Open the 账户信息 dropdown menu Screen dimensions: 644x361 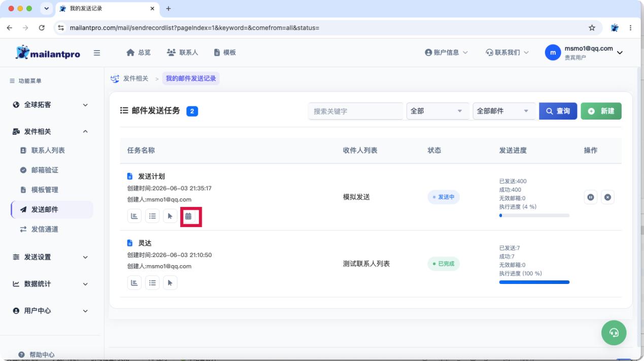446,53
